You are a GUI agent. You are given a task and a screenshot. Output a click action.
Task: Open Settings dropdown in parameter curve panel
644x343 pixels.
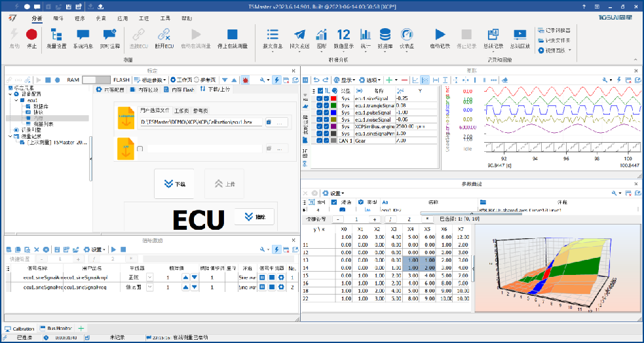coord(333,193)
